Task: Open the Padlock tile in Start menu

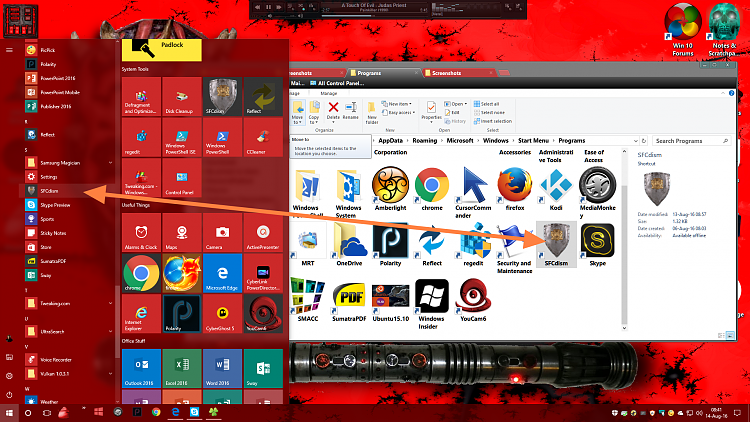Action: 162,50
